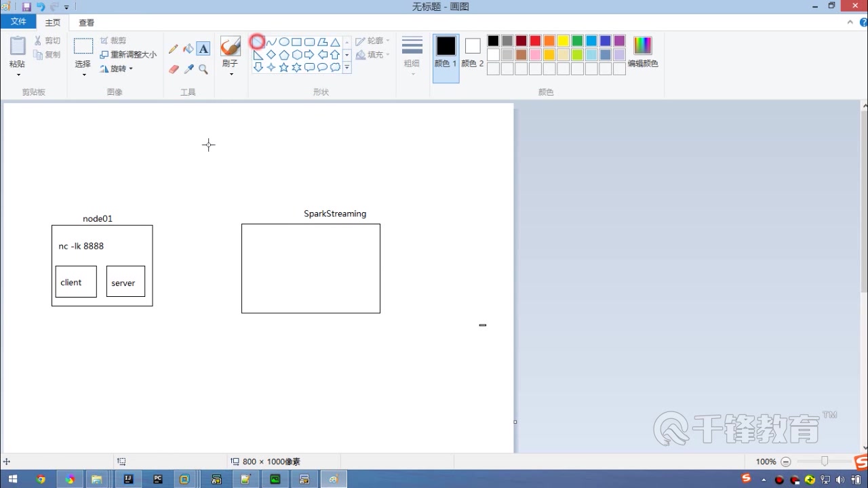Click the zoom slider thumb
The image size is (868, 488).
pyautogui.click(x=825, y=462)
